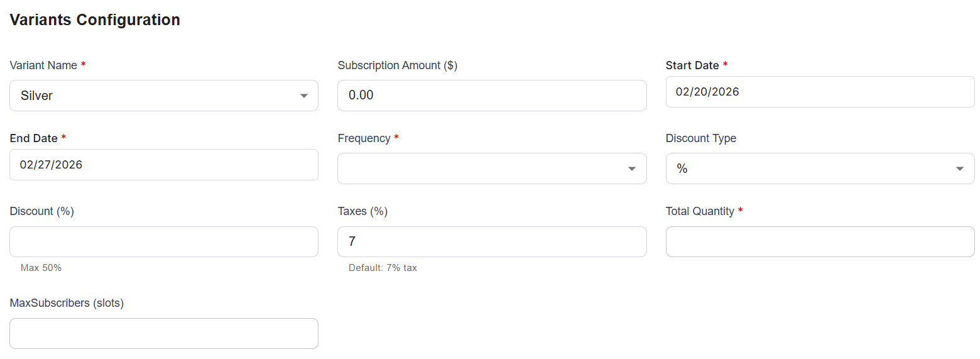Click the Variants Configuration heading
Image resolution: width=980 pixels, height=359 pixels.
(x=95, y=20)
